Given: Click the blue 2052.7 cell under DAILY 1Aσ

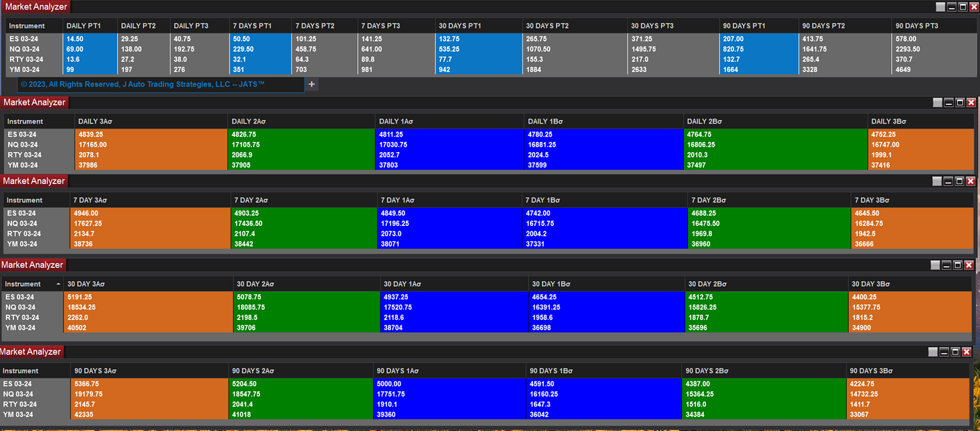Looking at the screenshot, I should tap(450, 155).
